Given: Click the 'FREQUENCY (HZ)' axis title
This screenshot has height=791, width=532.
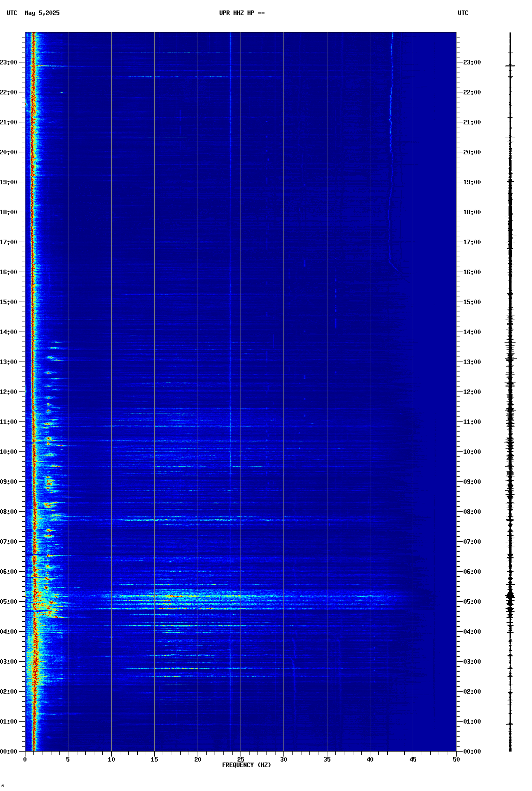Looking at the screenshot, I should pyautogui.click(x=247, y=765).
